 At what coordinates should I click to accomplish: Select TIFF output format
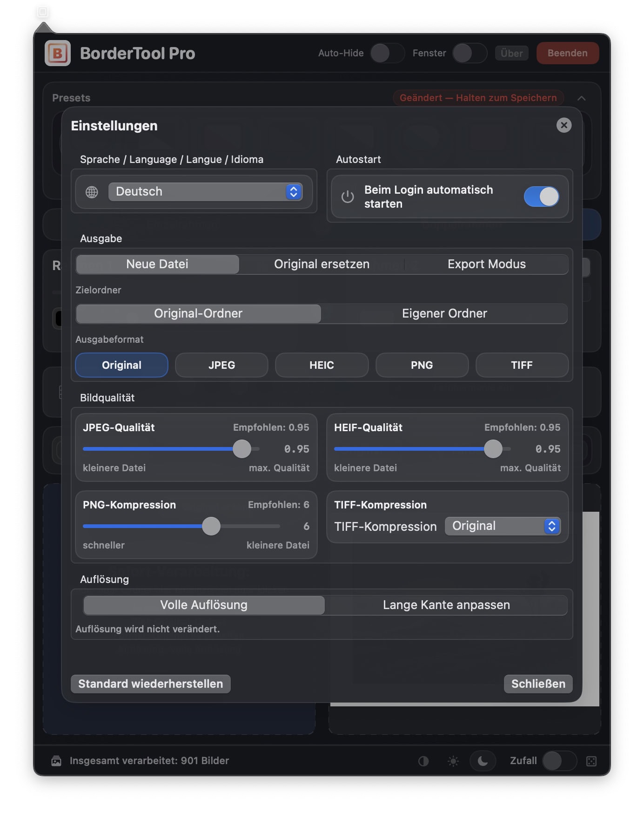pos(522,365)
